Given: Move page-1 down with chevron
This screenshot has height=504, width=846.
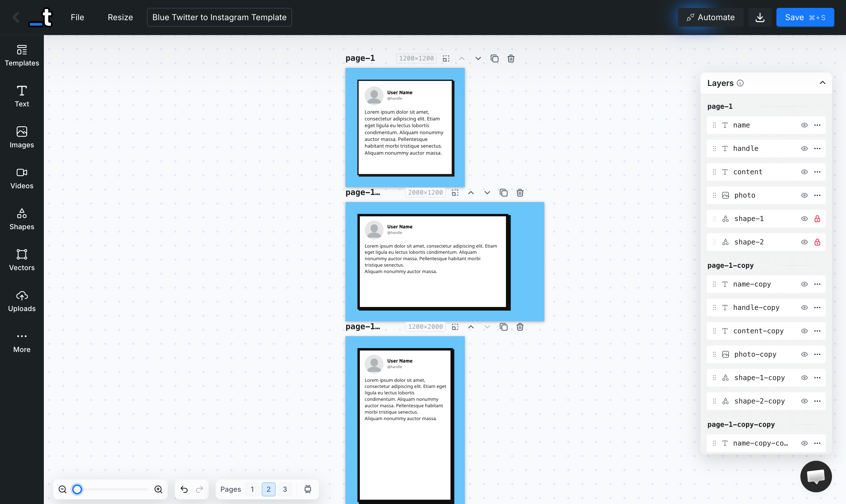Looking at the screenshot, I should [478, 58].
